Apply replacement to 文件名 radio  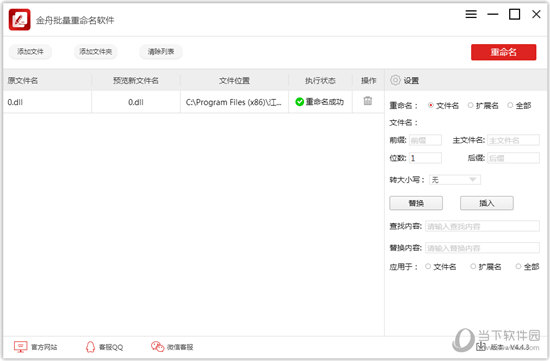(428, 266)
